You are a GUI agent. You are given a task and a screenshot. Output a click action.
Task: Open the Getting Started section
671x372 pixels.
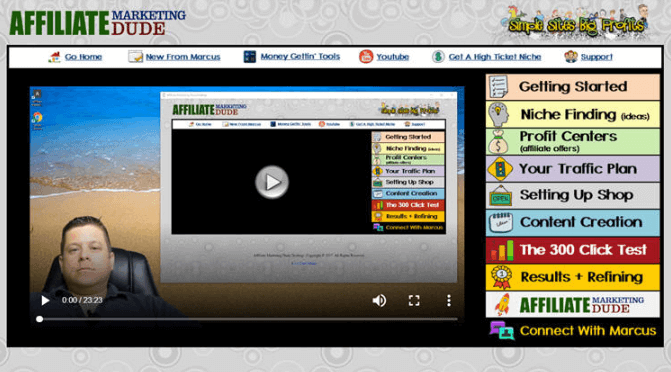click(573, 87)
